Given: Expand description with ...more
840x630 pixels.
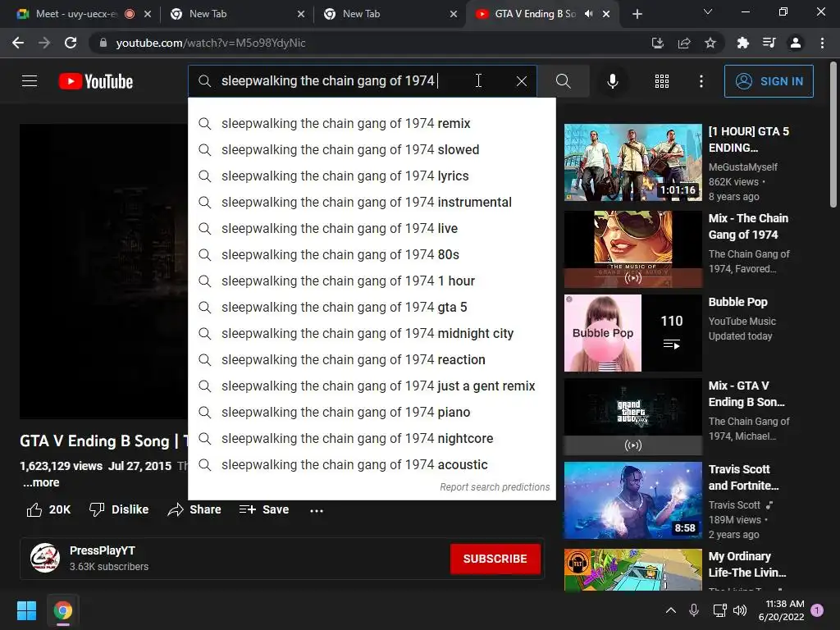Looking at the screenshot, I should (x=41, y=482).
